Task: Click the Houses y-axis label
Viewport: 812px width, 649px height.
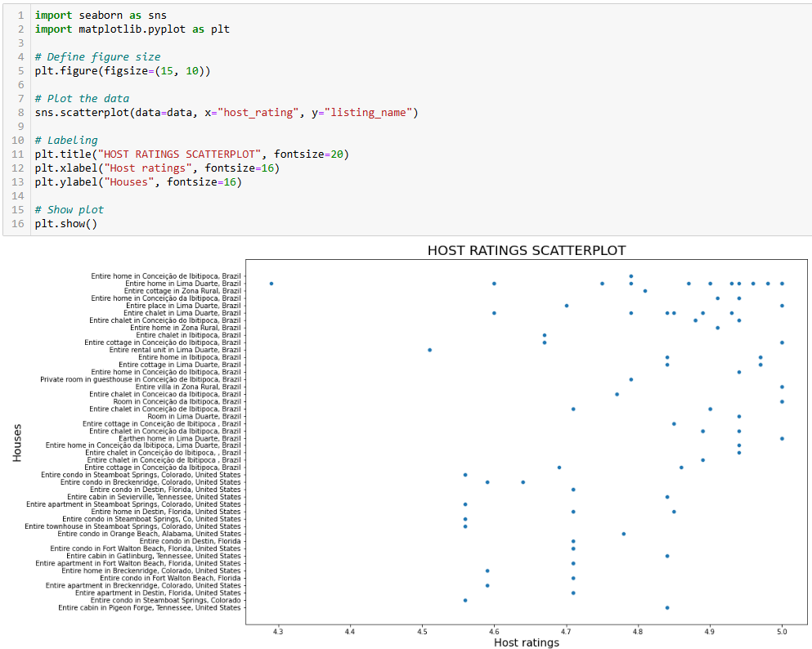Action: click(18, 442)
